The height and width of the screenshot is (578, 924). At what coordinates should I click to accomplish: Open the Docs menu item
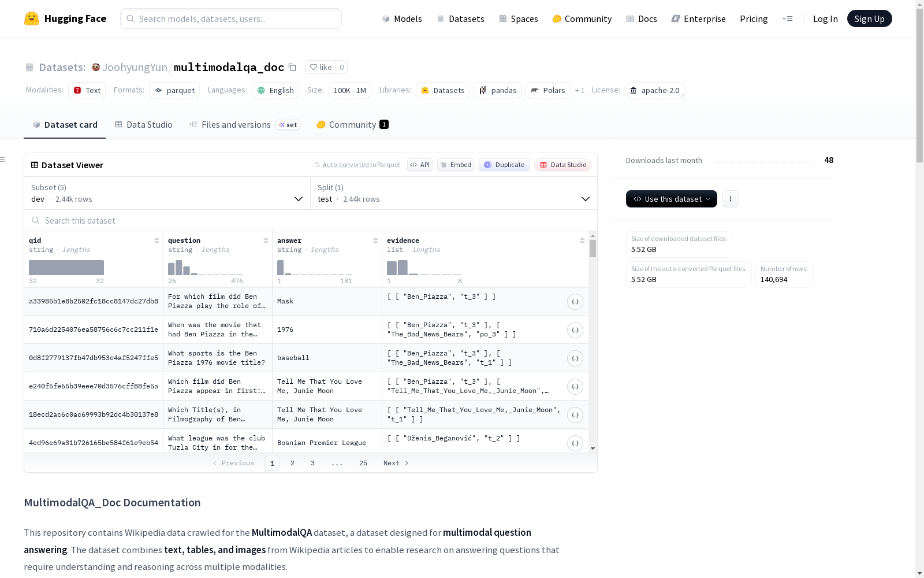click(641, 18)
